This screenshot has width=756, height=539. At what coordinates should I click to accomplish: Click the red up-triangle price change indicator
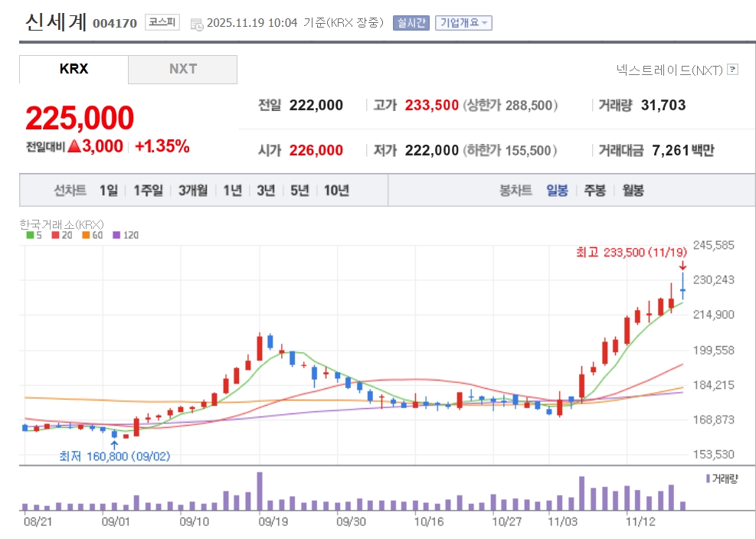coord(74,146)
